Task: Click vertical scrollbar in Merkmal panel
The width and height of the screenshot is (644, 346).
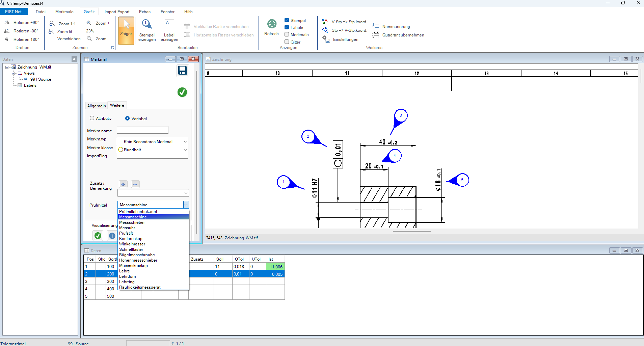Action: tap(197, 152)
